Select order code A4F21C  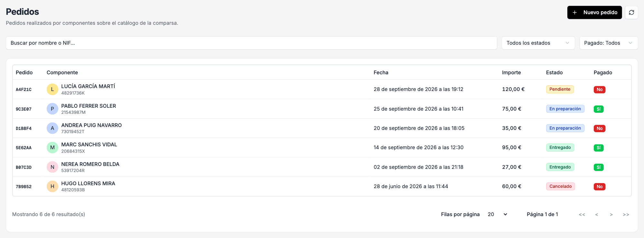click(x=24, y=90)
